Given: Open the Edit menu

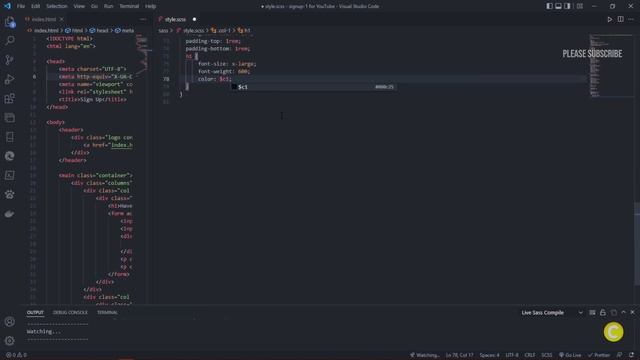Looking at the screenshot, I should point(36,6).
